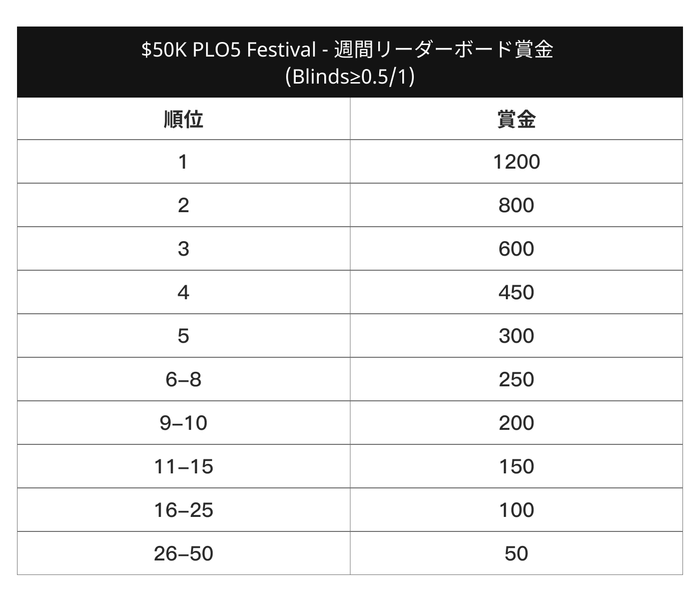Click the 300 prize cell
The width and height of the screenshot is (700, 611).
click(x=516, y=336)
